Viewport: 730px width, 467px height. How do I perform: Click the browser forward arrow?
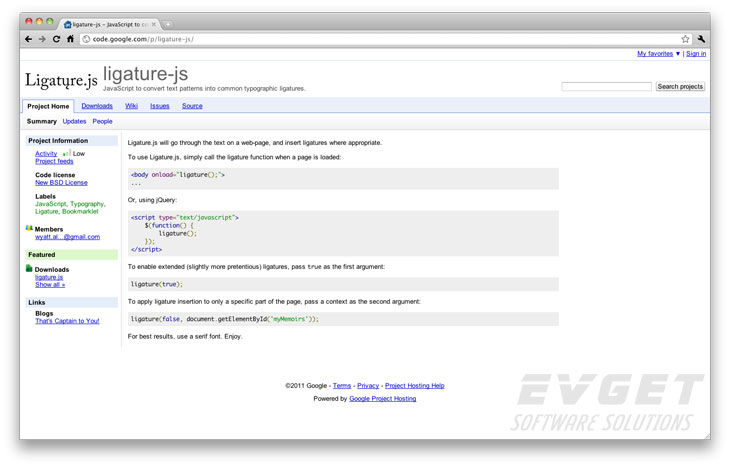(42, 39)
